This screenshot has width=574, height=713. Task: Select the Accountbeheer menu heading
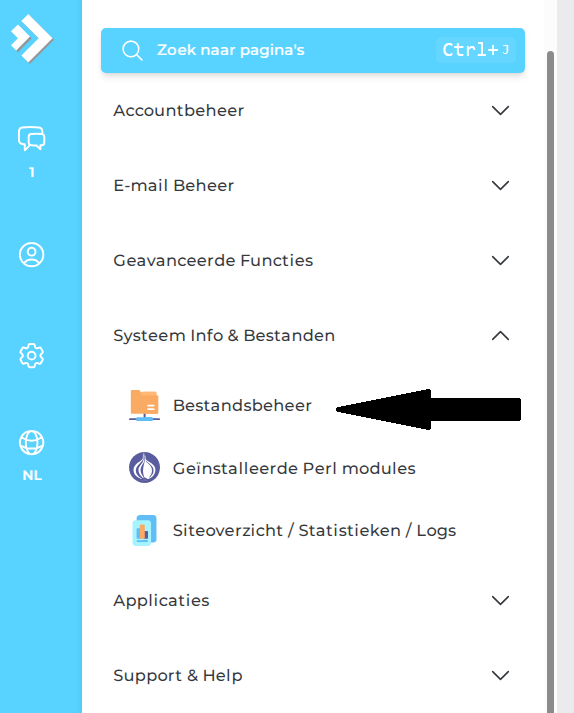pos(179,110)
